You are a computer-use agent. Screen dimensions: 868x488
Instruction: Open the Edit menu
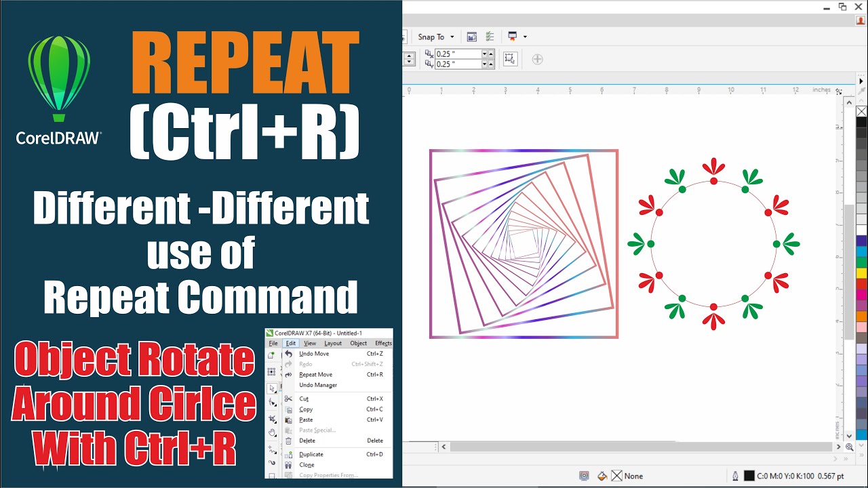point(290,344)
